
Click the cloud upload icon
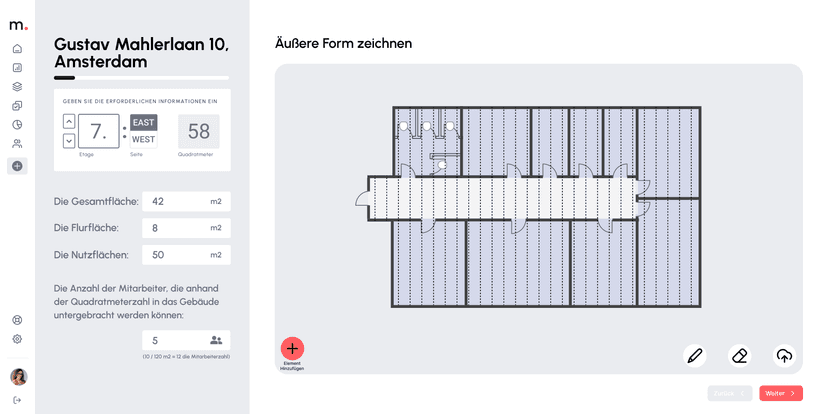click(x=784, y=355)
